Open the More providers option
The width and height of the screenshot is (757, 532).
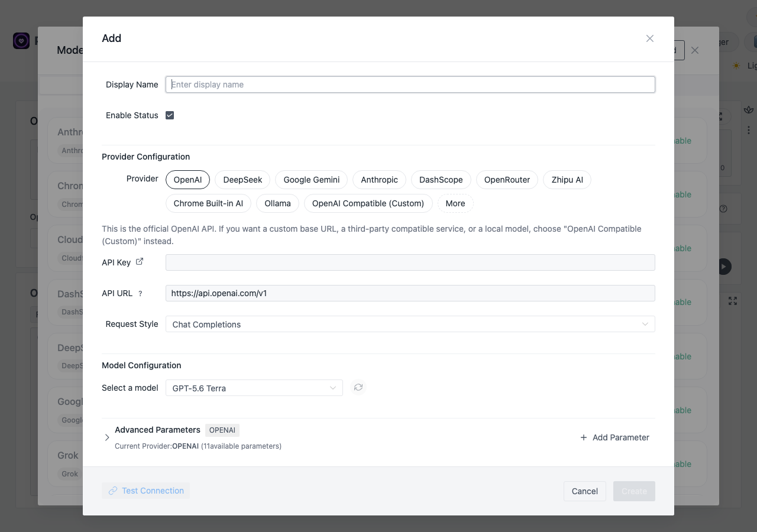[455, 203]
